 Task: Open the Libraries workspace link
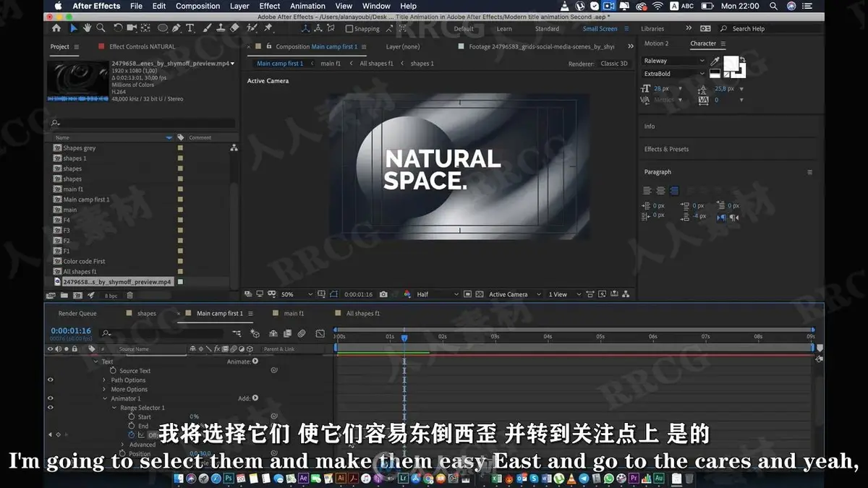(652, 29)
